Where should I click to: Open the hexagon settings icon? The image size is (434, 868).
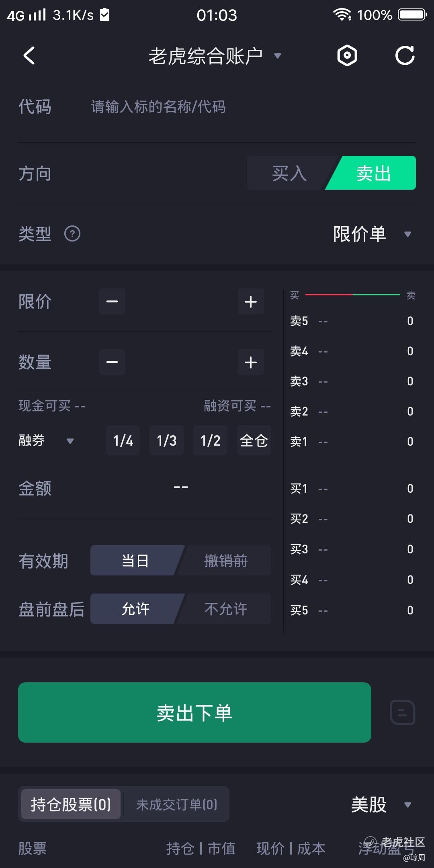(x=347, y=55)
